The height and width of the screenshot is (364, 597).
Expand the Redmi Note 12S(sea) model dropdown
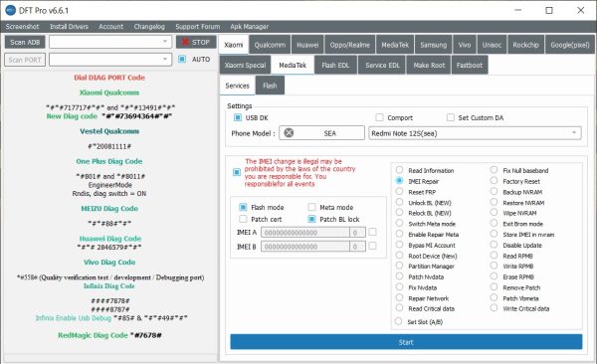pos(475,133)
